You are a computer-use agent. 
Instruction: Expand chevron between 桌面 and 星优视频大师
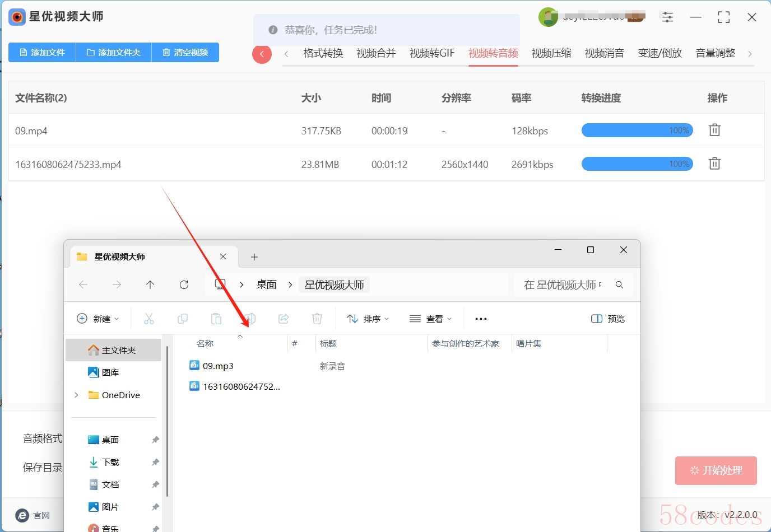coord(290,284)
